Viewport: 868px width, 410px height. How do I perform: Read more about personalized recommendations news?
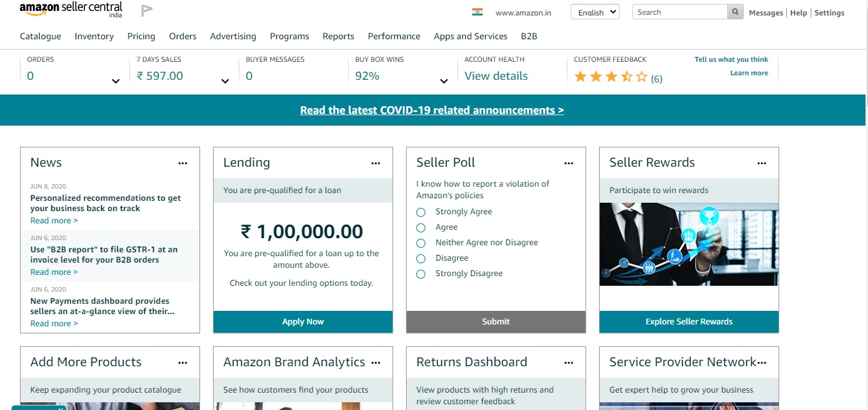pyautogui.click(x=54, y=221)
